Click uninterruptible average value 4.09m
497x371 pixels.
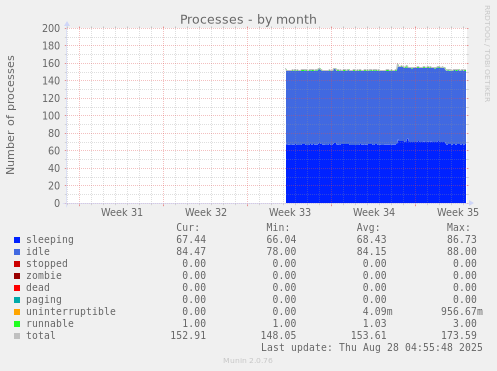[377, 312]
